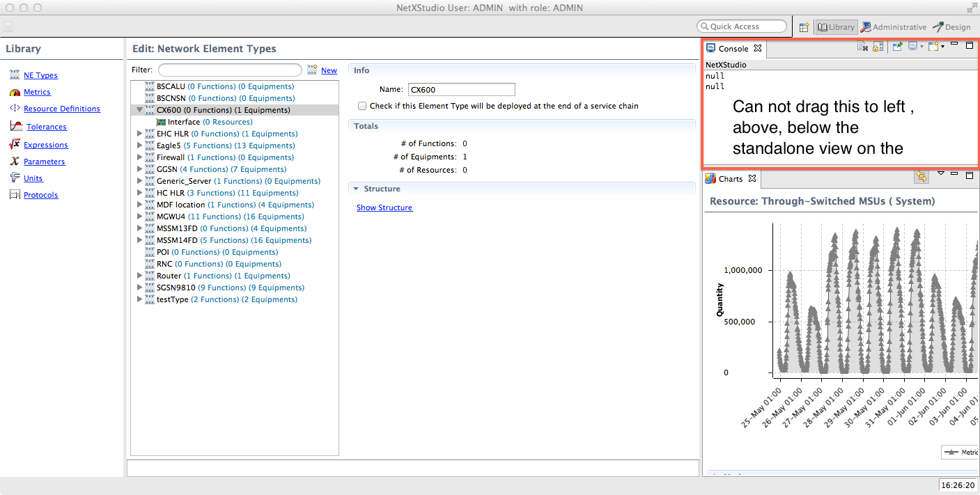Expand the Firewall tree node

pos(139,157)
